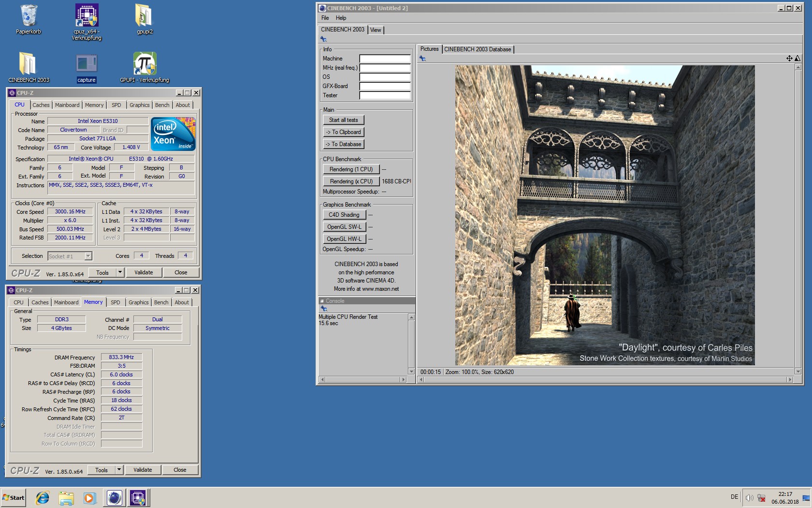Click the network status tray icon
This screenshot has height=508, width=812.
[761, 498]
